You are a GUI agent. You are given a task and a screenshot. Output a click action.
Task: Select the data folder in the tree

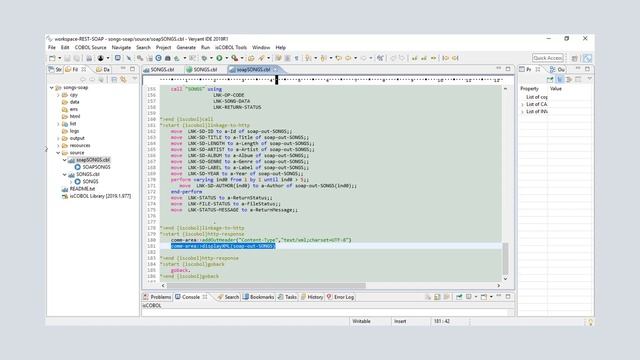71,102
